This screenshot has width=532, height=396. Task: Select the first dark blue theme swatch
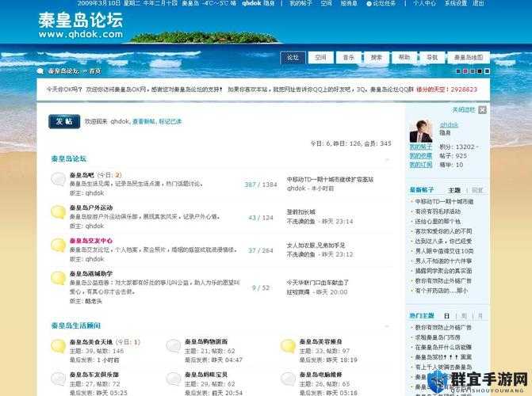[458, 71]
